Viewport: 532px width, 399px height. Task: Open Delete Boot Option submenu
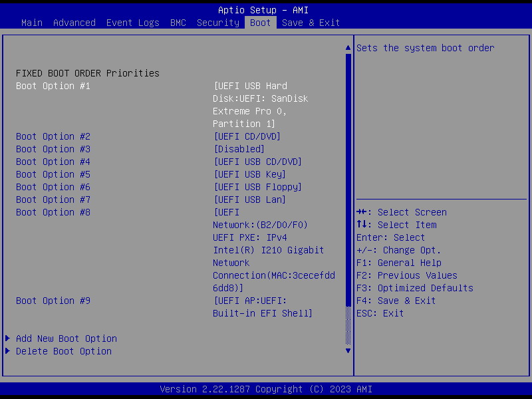click(x=64, y=351)
